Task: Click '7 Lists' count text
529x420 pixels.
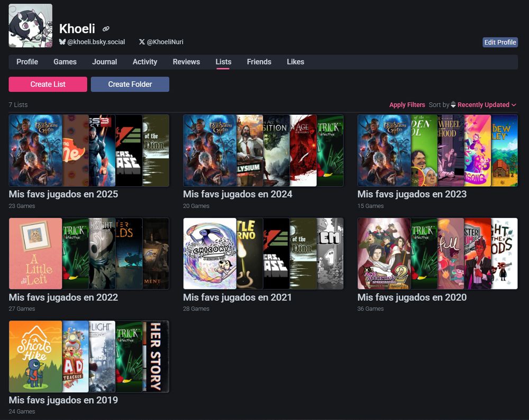Action: [18, 105]
